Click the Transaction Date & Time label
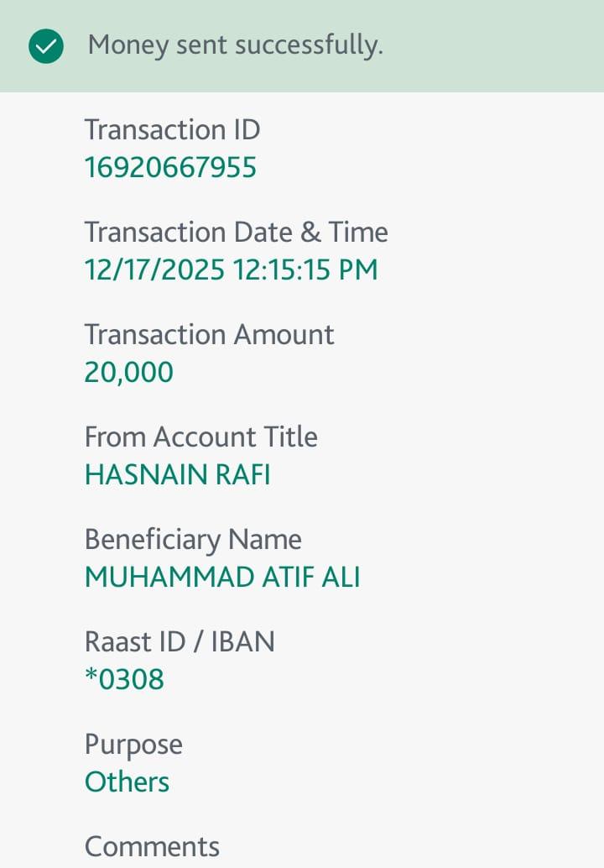 [x=236, y=232]
